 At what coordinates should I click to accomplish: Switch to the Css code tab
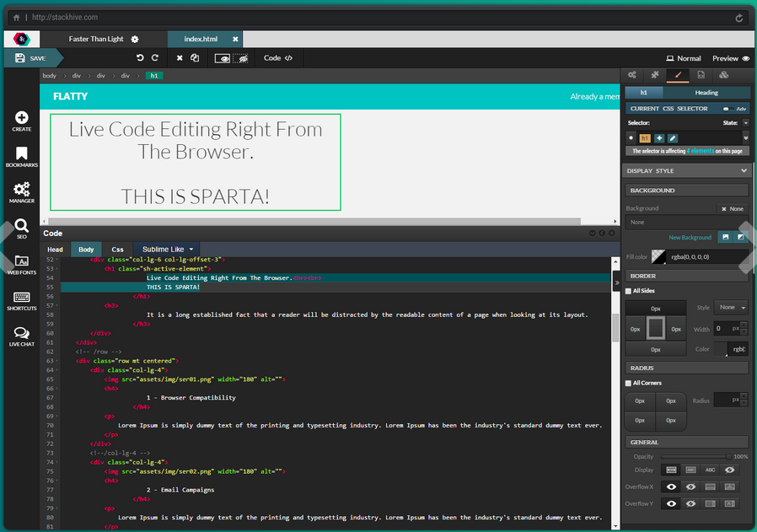(x=117, y=250)
